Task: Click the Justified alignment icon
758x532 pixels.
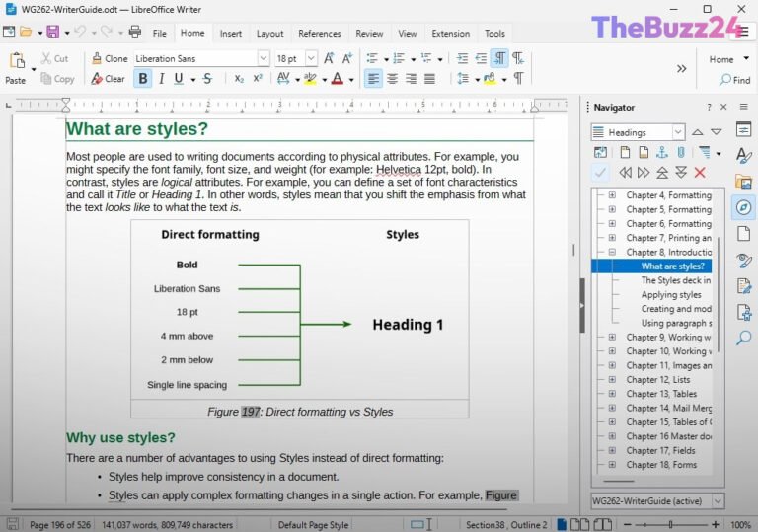Action: (x=429, y=78)
